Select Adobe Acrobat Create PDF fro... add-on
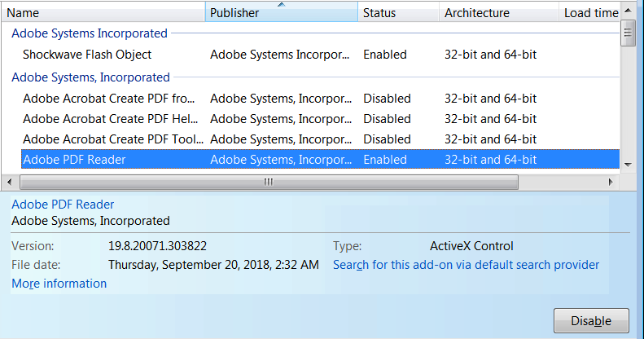Viewport: 644px width, 339px height. pos(109,99)
